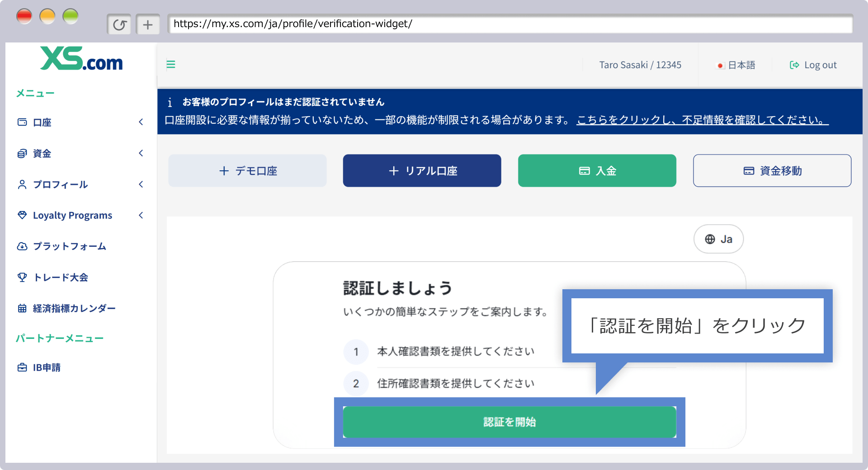868x470 pixels.
Task: Open the Ja widget language switcher
Action: click(718, 239)
